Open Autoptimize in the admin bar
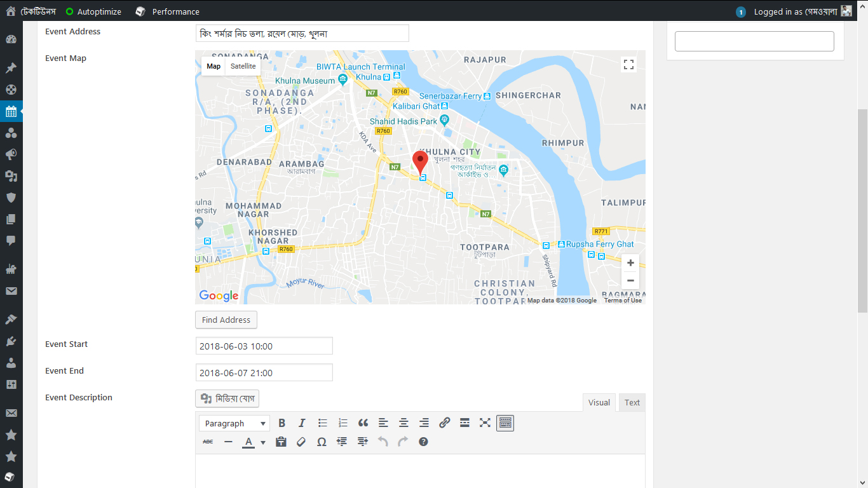 pyautogui.click(x=93, y=11)
